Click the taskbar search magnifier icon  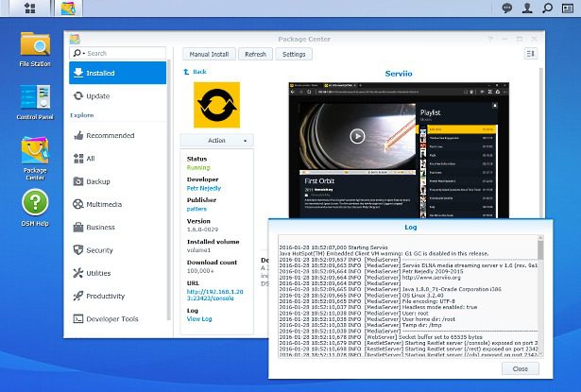pos(547,8)
